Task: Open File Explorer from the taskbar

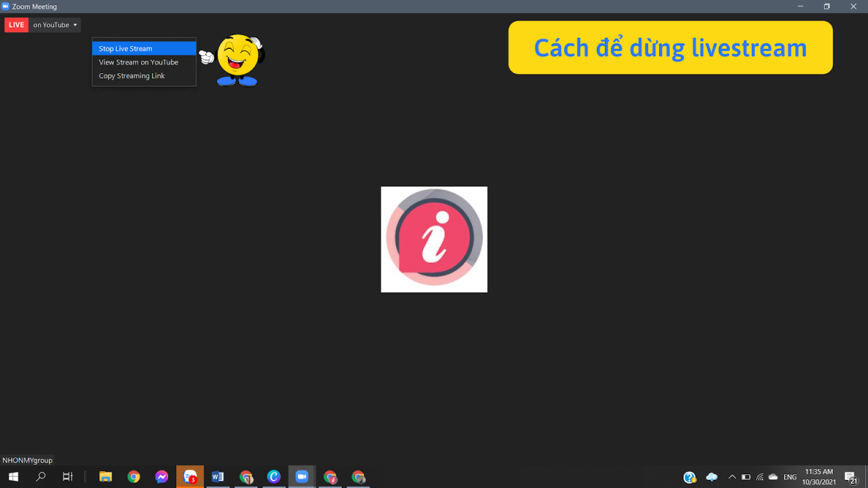Action: 106,476
